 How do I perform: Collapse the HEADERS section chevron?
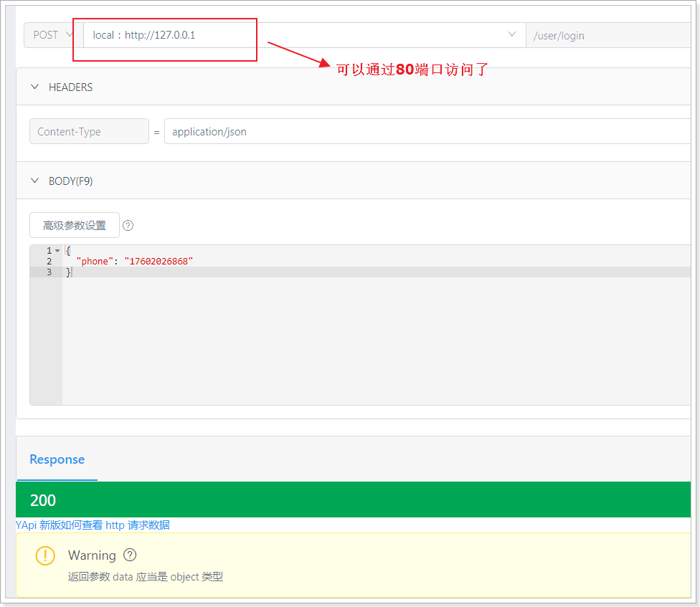34,87
